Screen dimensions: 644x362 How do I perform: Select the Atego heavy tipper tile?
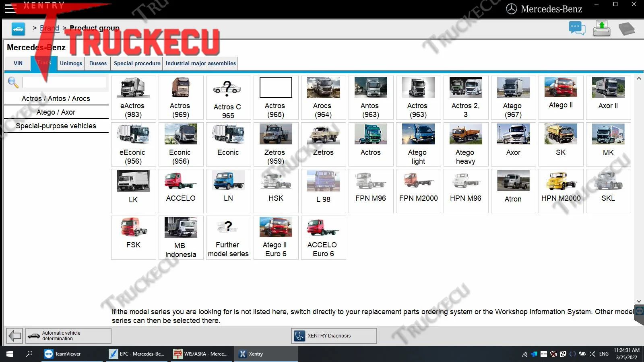click(x=466, y=144)
